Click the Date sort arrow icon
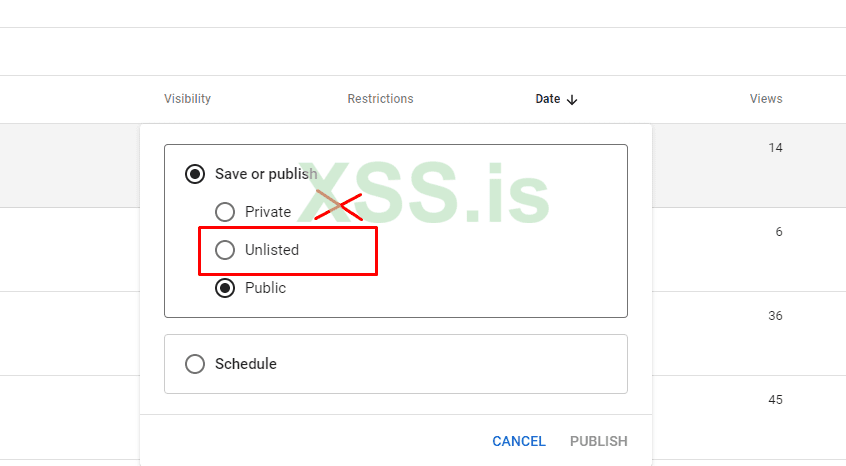 [572, 99]
